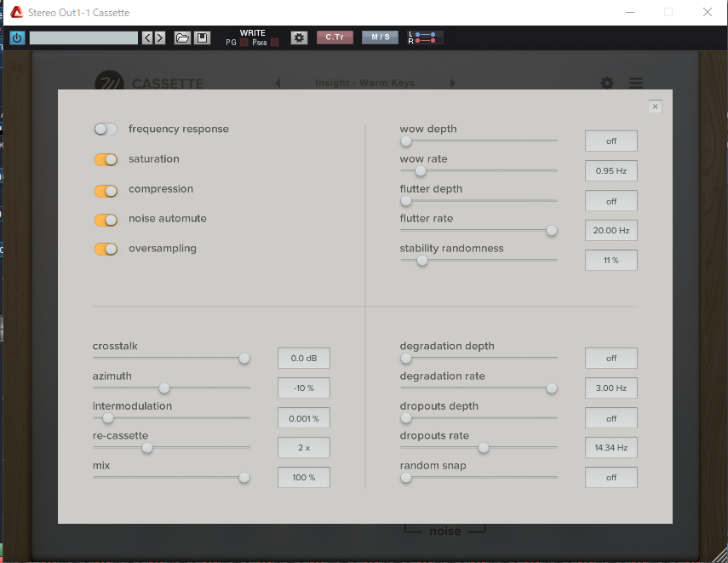Click the flutter depth slider handle

pyautogui.click(x=406, y=201)
